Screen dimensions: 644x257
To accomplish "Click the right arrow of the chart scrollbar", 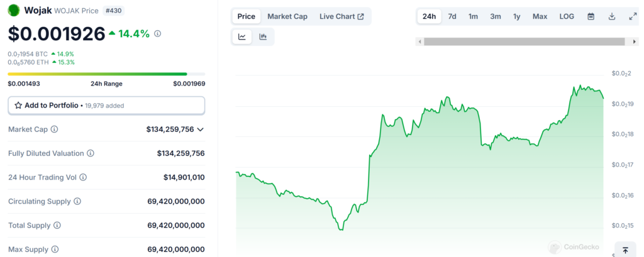I will pyautogui.click(x=635, y=42).
